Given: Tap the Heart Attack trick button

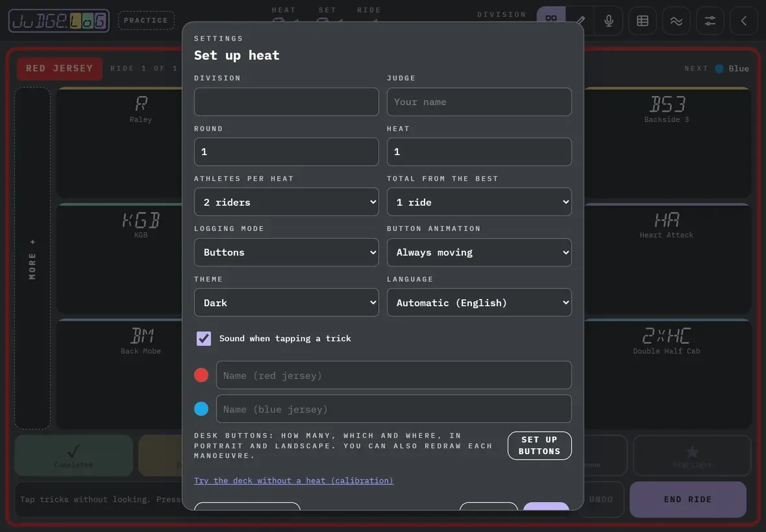Looking at the screenshot, I should click(667, 258).
